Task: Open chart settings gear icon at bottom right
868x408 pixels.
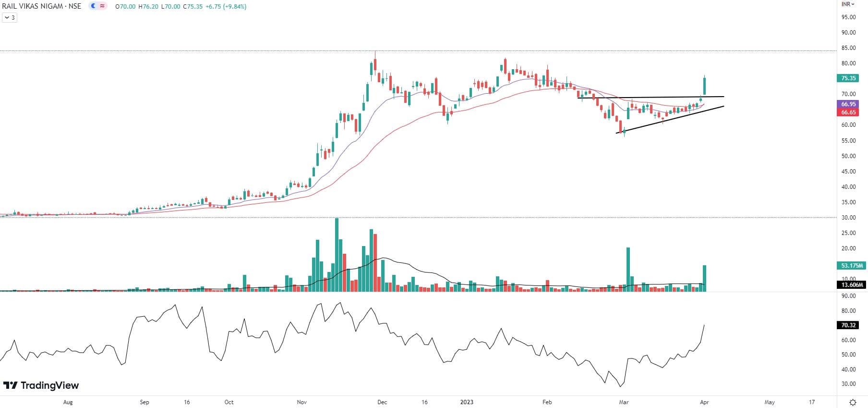Action: tap(853, 402)
